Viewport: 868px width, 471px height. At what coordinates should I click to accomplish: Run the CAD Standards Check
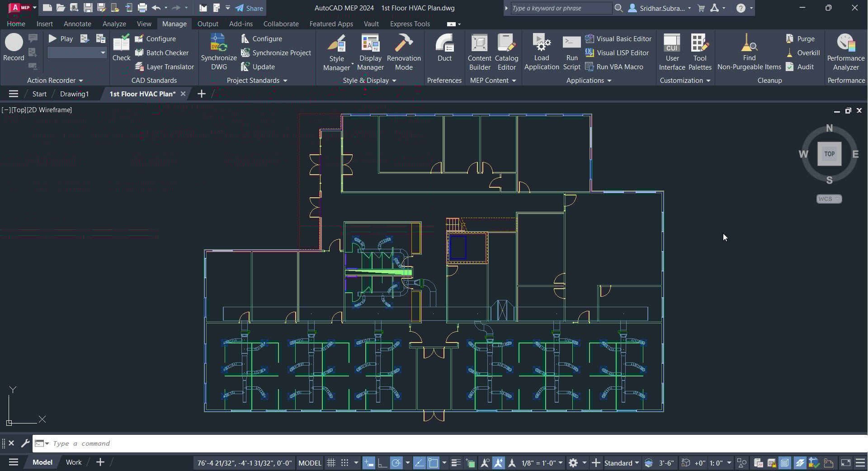click(x=121, y=48)
